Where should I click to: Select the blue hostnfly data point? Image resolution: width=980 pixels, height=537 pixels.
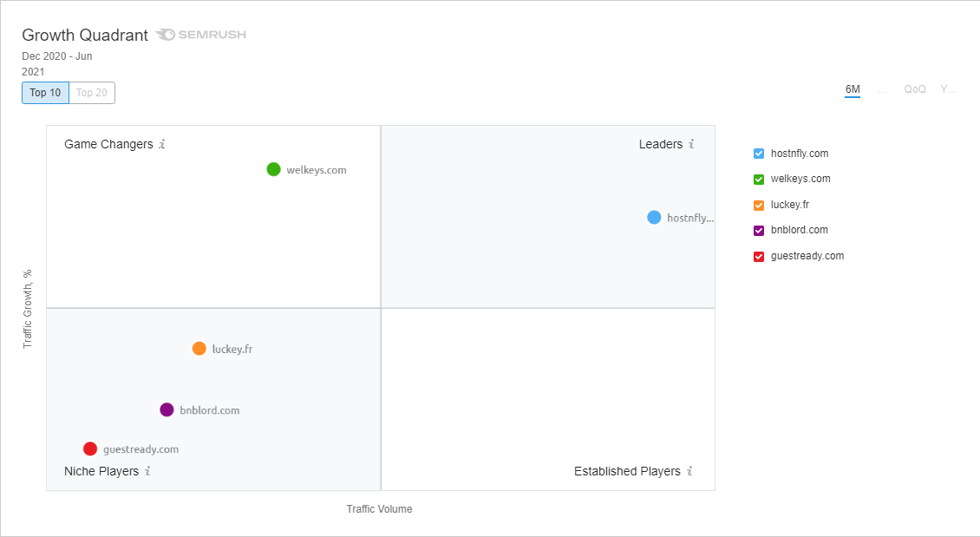tap(654, 217)
